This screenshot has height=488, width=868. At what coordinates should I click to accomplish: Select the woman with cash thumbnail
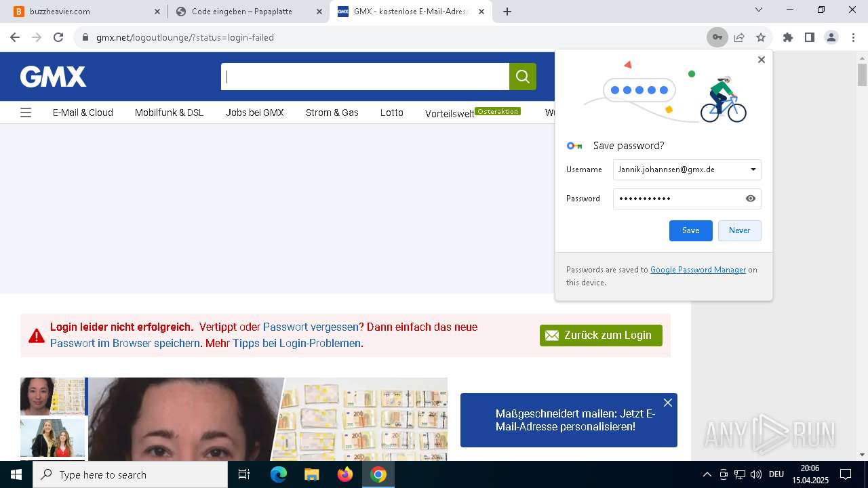(52, 396)
